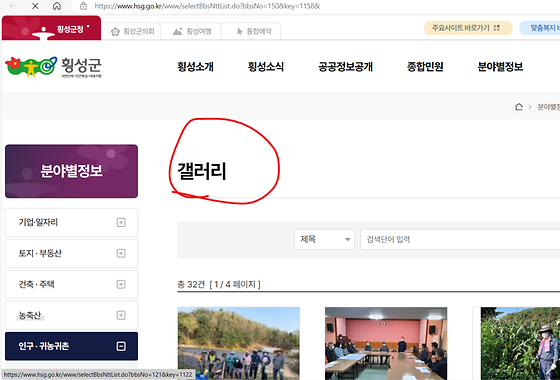The width and height of the screenshot is (560, 380).
Task: Open the 통합예약 tab
Action: point(254,31)
